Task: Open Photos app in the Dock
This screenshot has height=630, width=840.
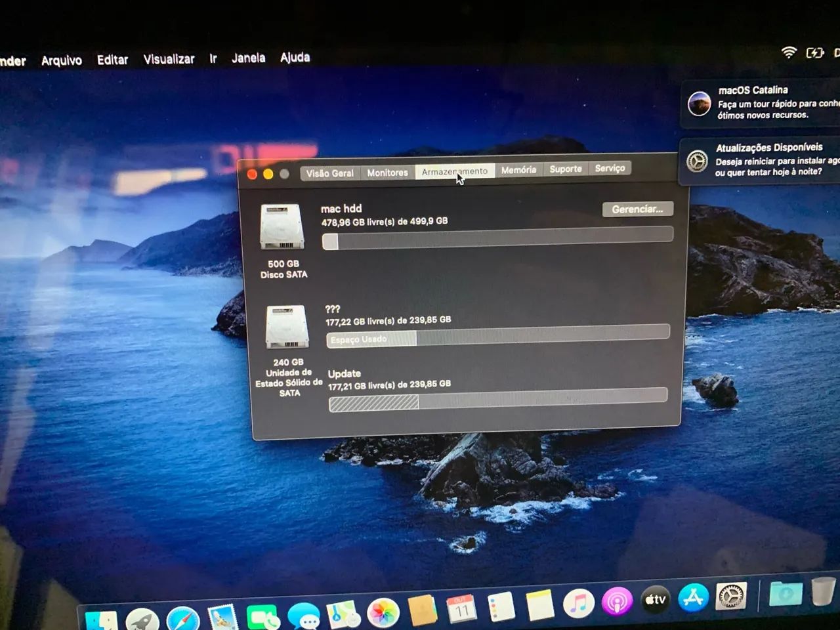Action: point(383,614)
